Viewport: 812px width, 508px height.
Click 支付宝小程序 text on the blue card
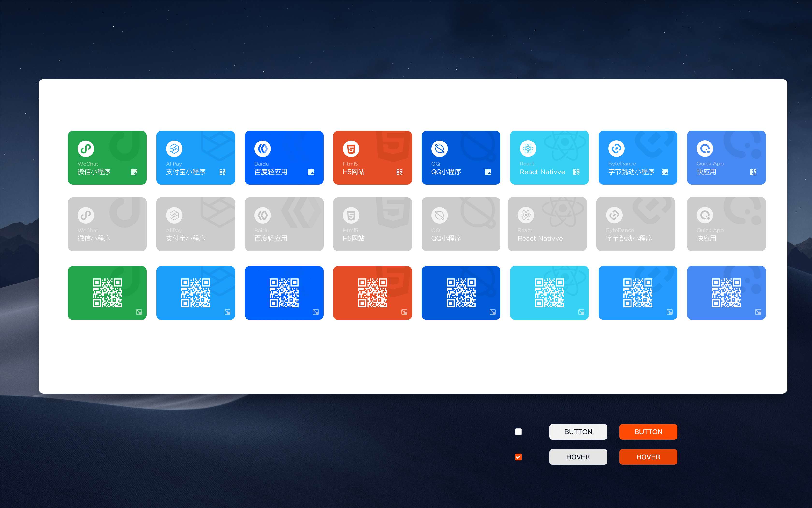(x=186, y=172)
